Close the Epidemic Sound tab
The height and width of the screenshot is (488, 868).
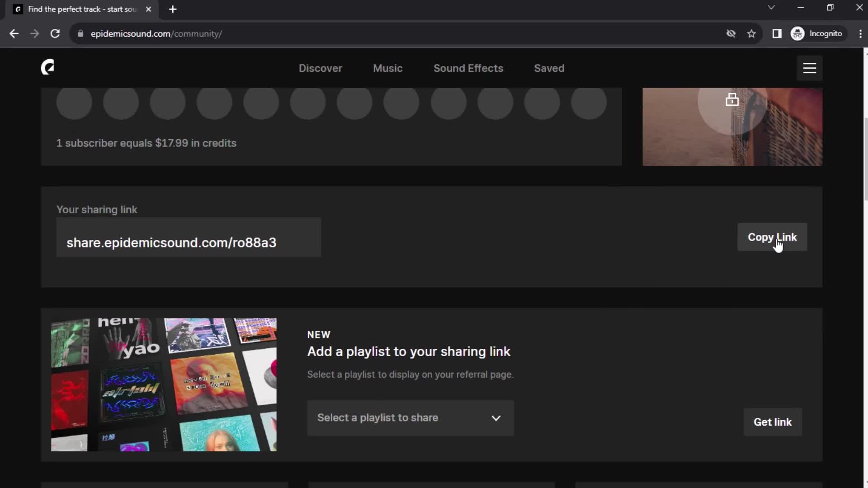148,9
